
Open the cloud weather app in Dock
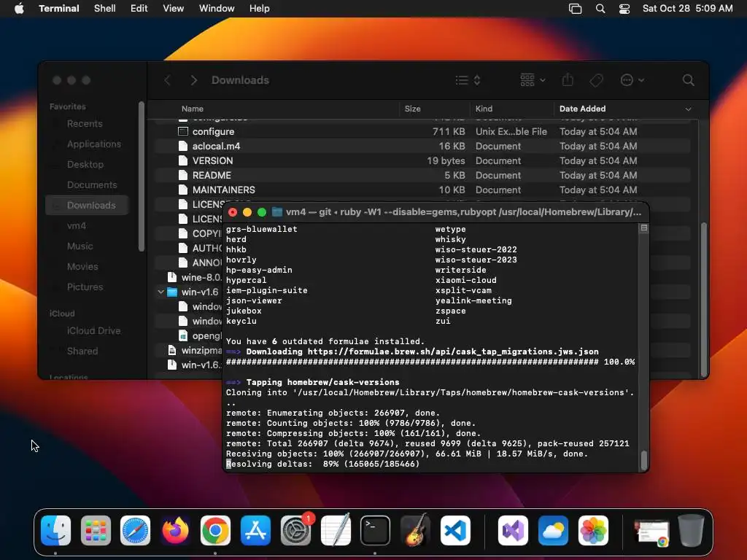click(x=553, y=530)
